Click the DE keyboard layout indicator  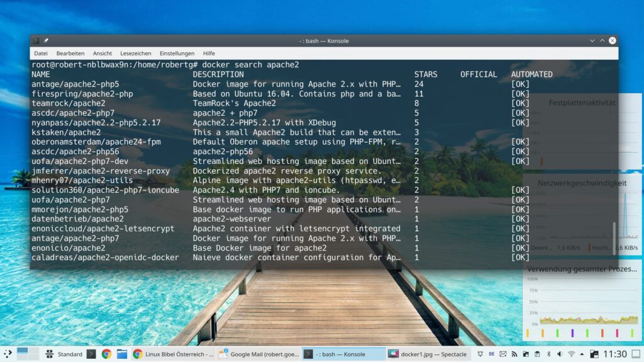click(x=491, y=354)
